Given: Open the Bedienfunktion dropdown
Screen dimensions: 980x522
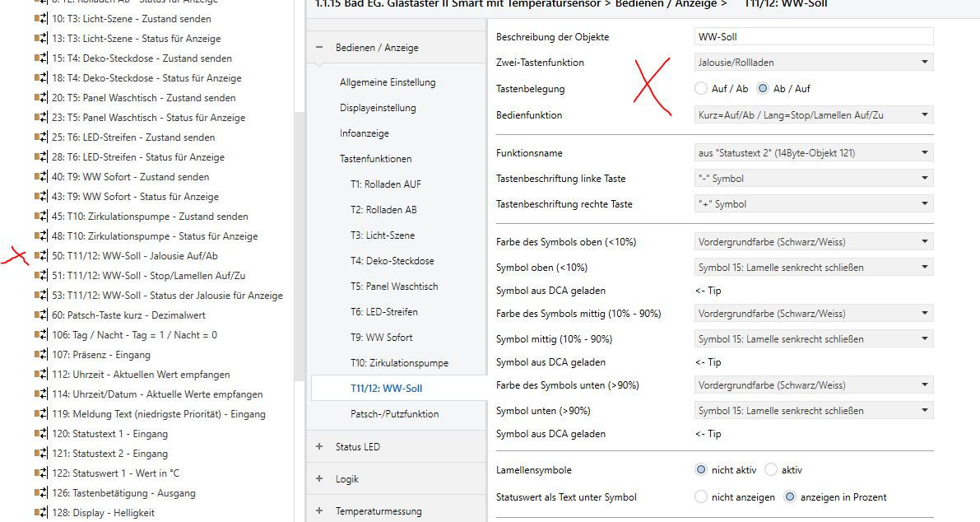Looking at the screenshot, I should (814, 115).
